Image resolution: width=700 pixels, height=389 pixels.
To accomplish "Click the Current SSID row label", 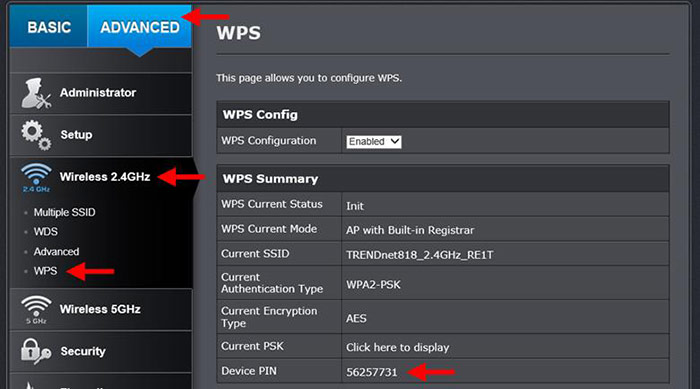I will pyautogui.click(x=255, y=254).
